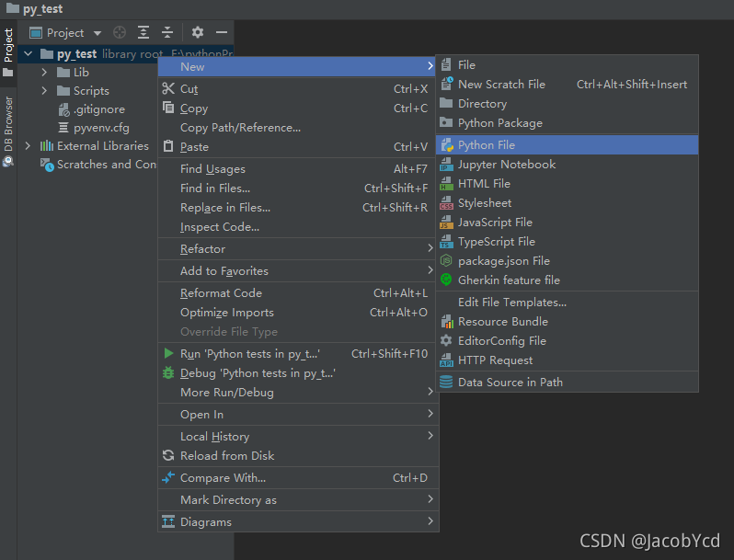Click the TypeScript File icon

click(447, 242)
